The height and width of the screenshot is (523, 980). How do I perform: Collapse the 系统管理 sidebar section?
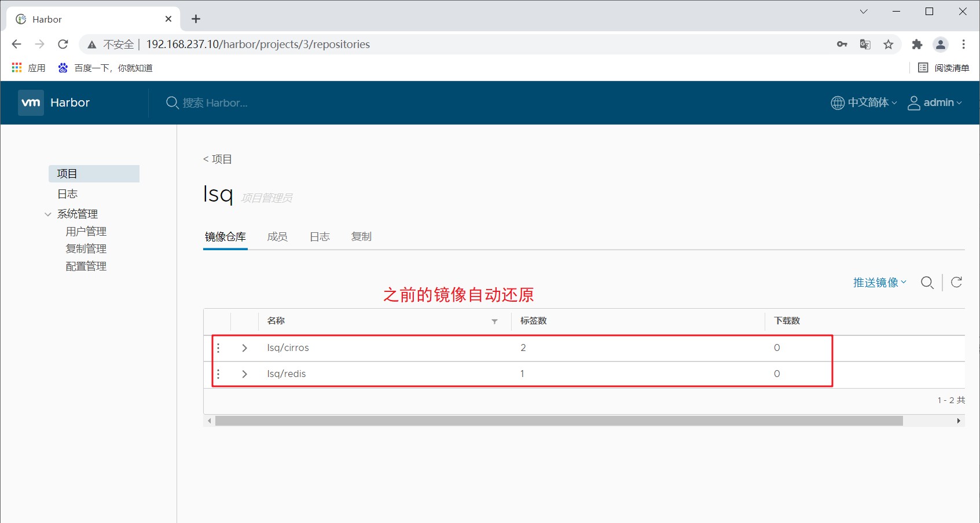coord(48,214)
